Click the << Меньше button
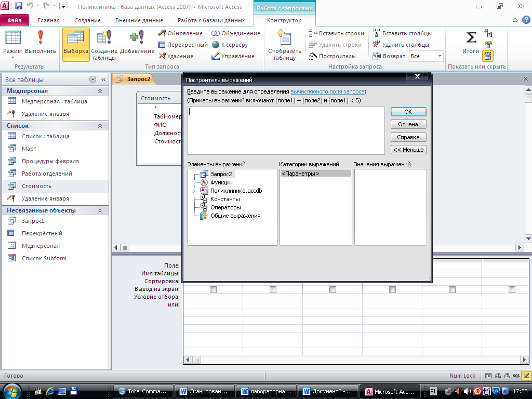 click(x=408, y=150)
